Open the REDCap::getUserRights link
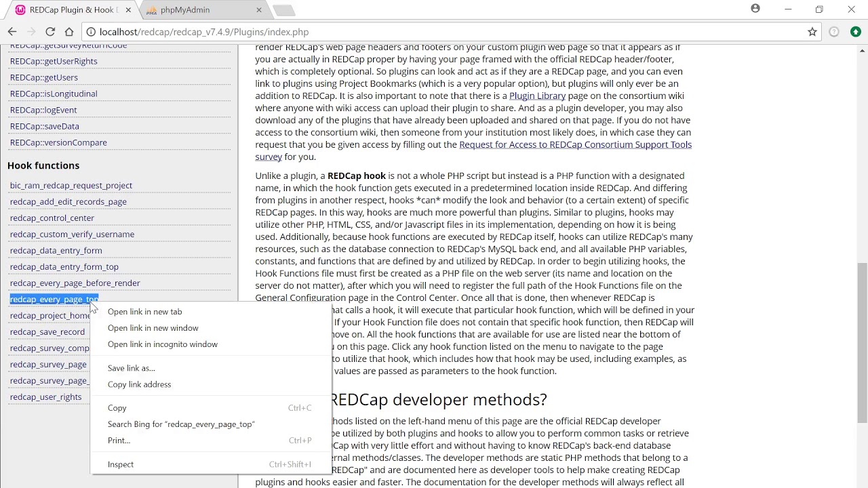This screenshot has height=488, width=868. pos(54,61)
